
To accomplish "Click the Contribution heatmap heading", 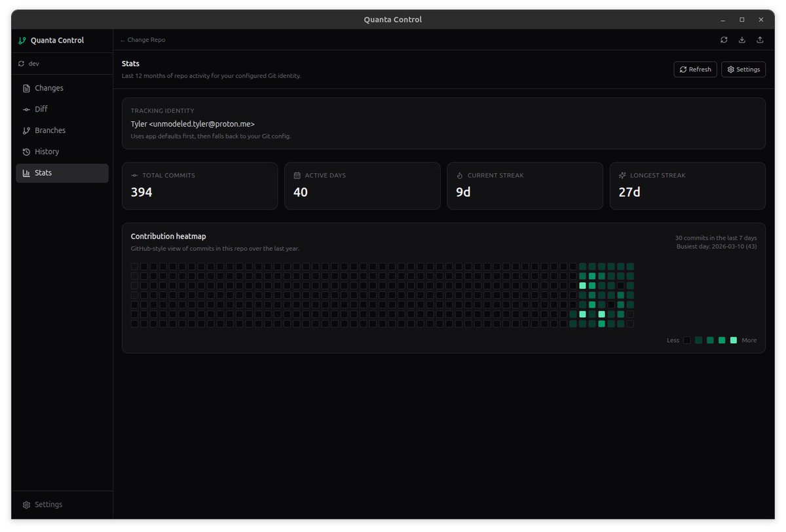I will point(168,237).
